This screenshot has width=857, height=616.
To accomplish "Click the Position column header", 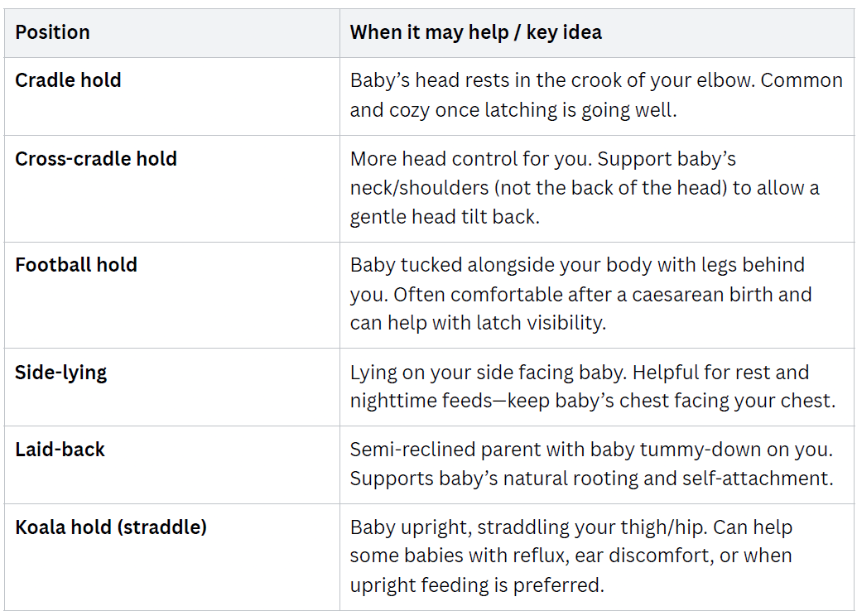I will coord(52,32).
